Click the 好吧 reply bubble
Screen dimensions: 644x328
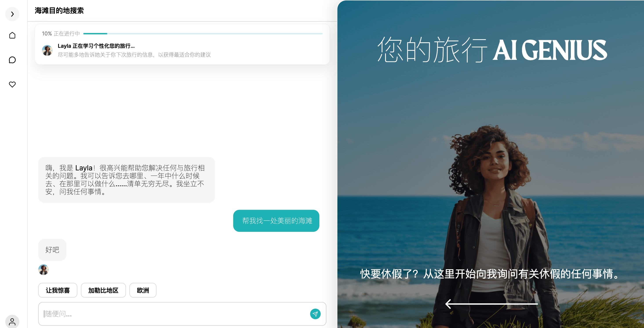tap(52, 250)
